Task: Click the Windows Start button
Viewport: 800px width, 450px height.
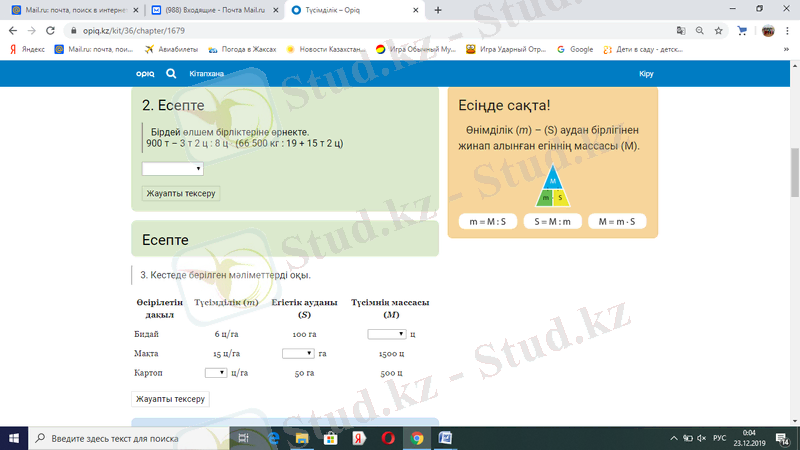Action: coord(14,438)
